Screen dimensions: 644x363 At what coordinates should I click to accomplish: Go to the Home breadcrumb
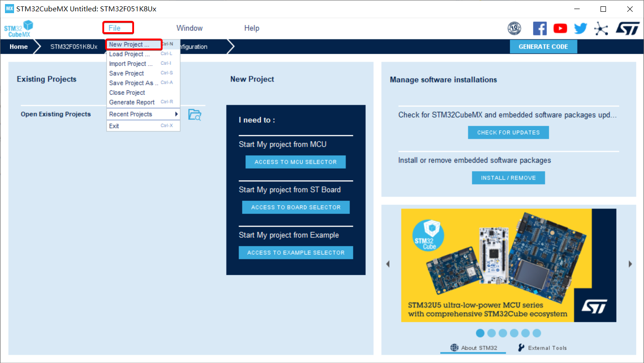[19, 47]
